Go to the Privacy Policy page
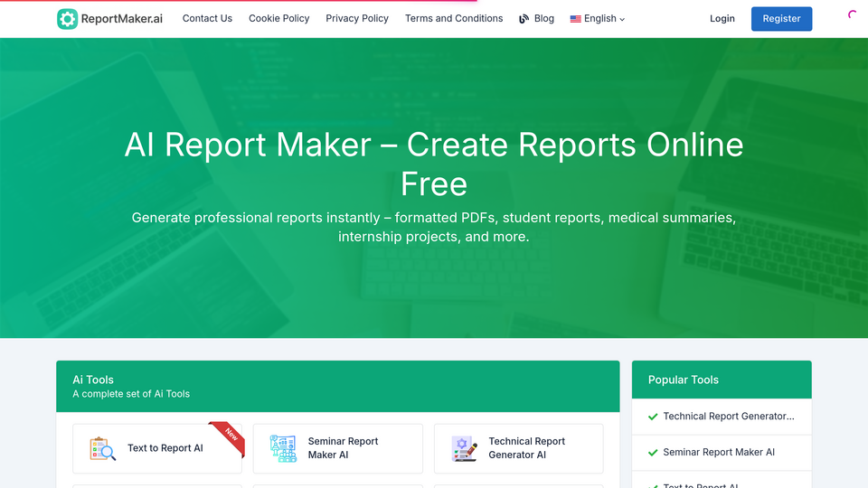The width and height of the screenshot is (868, 488). point(357,18)
